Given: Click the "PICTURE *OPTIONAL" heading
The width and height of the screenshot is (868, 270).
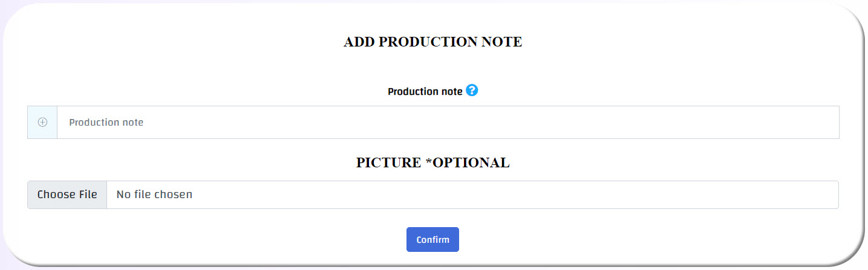Looking at the screenshot, I should tap(432, 162).
